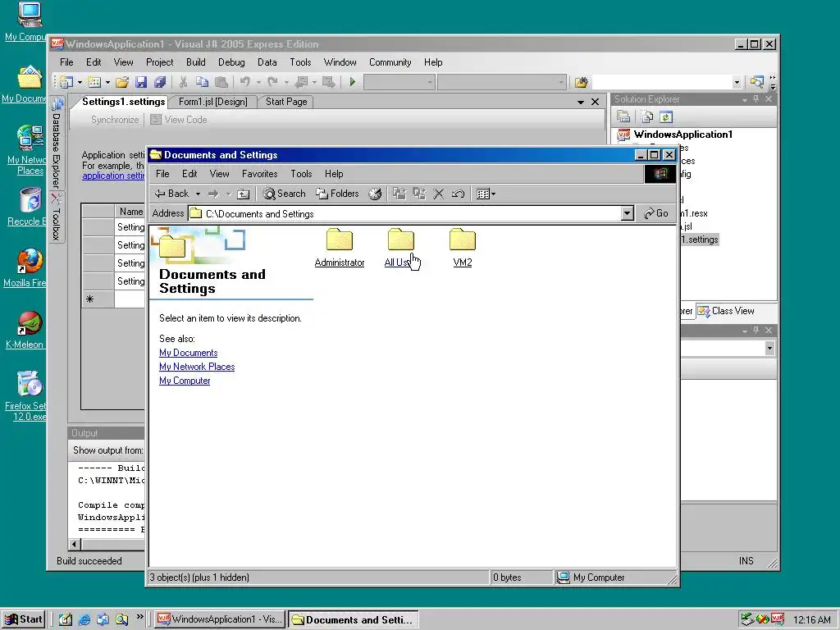
Task: Click the View Code button in settings designer
Action: pos(179,120)
